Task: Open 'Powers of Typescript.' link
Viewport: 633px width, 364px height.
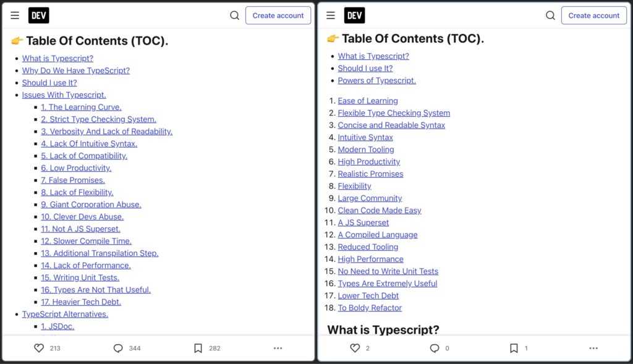Action: pyautogui.click(x=376, y=80)
